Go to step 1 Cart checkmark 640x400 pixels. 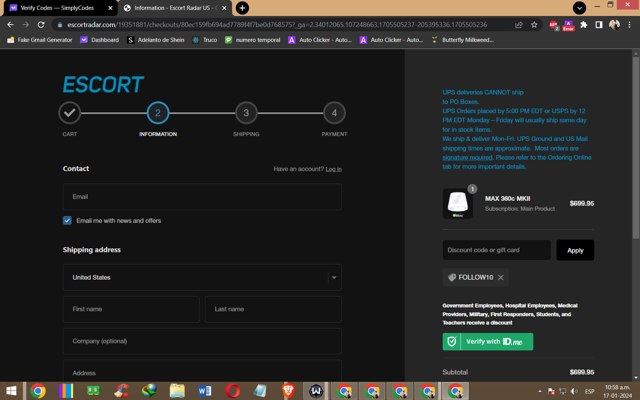(69, 113)
